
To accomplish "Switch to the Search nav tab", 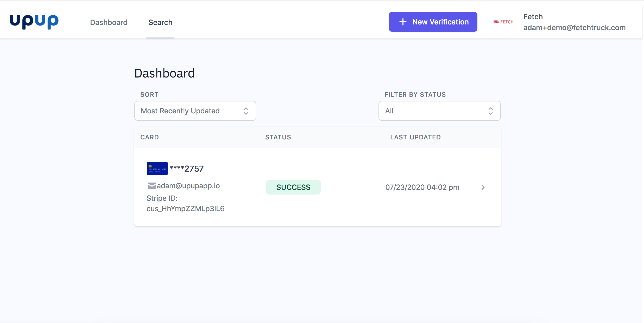I will [x=160, y=22].
